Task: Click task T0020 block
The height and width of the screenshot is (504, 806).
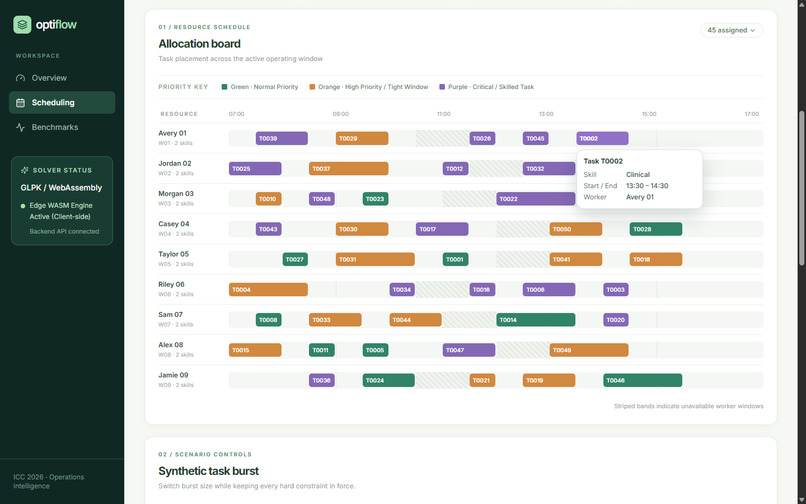Action: [616, 320]
